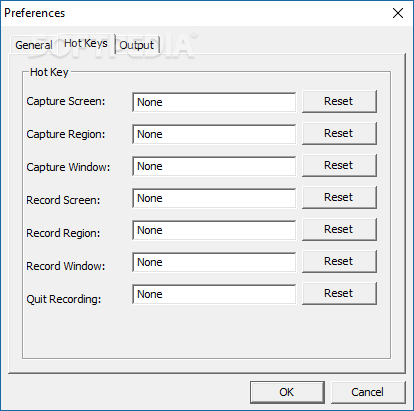414x411 pixels.
Task: Reset the Capture Region hotkey
Action: [x=339, y=133]
